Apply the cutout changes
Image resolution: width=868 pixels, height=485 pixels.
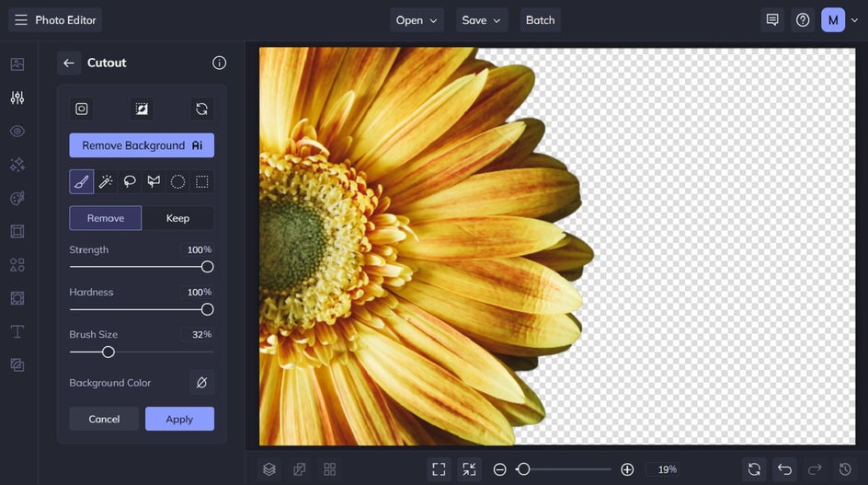(179, 419)
